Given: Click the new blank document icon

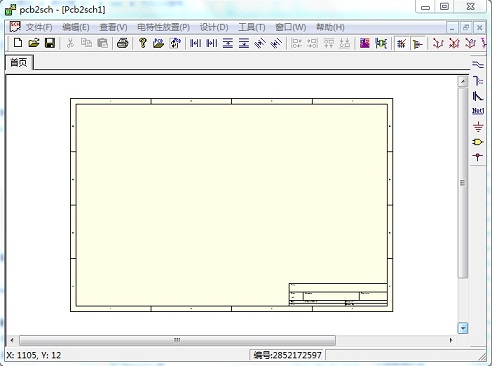Looking at the screenshot, I should 18,43.
